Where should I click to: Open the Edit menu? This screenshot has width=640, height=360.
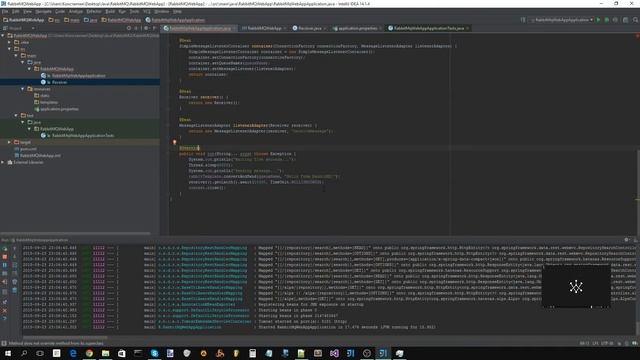pyautogui.click(x=16, y=11)
